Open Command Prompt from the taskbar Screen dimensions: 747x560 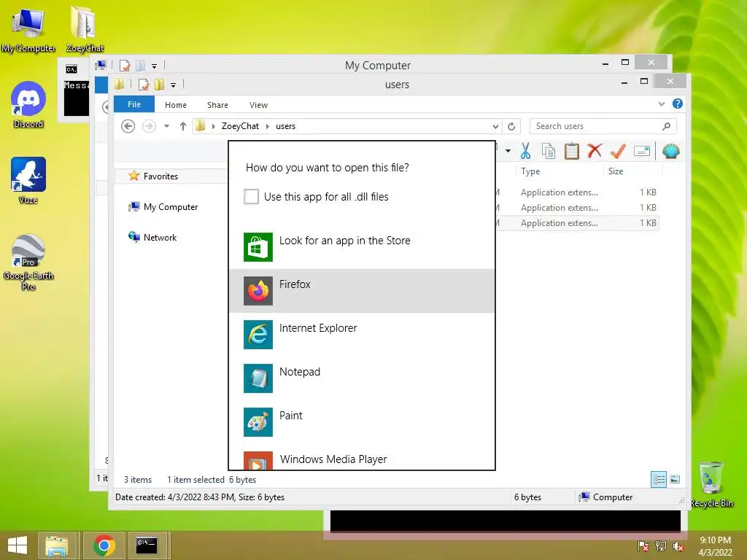coord(146,545)
